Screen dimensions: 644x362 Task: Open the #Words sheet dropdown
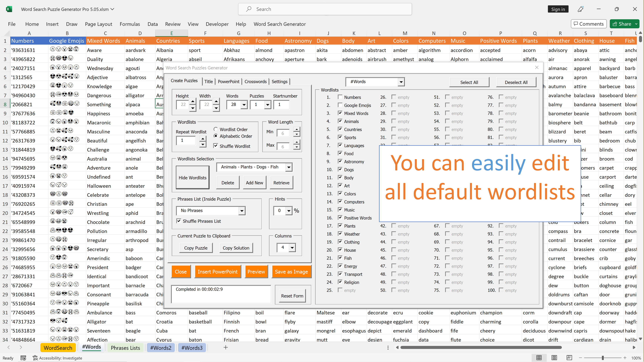[401, 82]
